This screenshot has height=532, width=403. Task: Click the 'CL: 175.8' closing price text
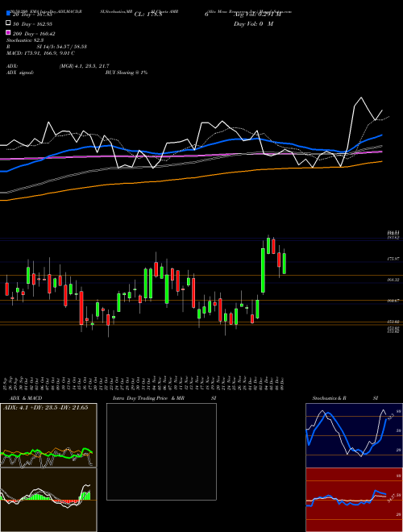(x=148, y=15)
